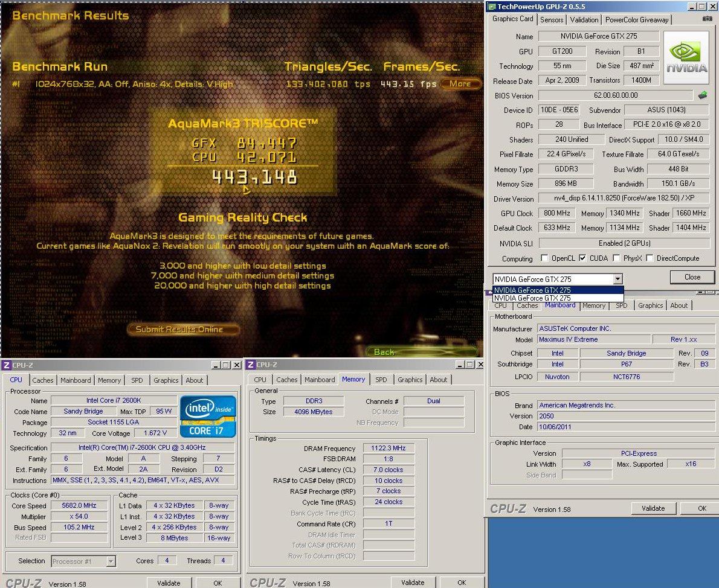Screen dimensions: 719x588
Task: Click the GPU-Z title bar app icon
Action: coord(492,7)
